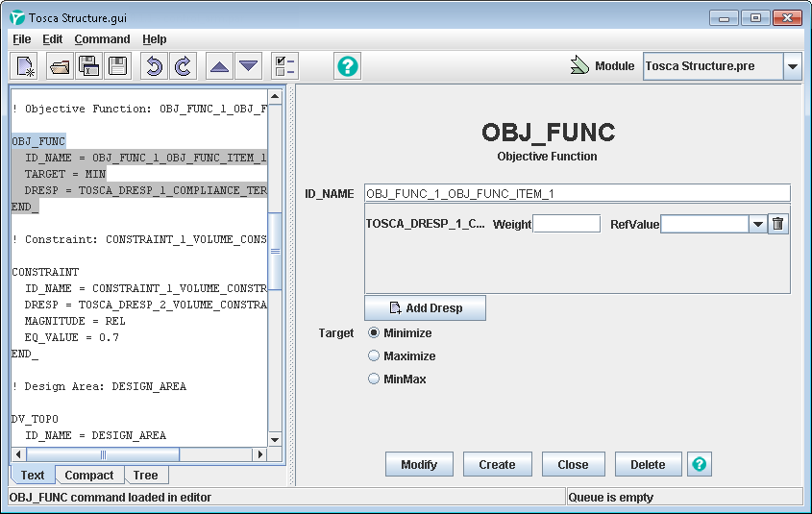This screenshot has height=514, width=812.
Task: Click the '! Design Area: DESIGN_AREA' comment
Action: [x=99, y=386]
